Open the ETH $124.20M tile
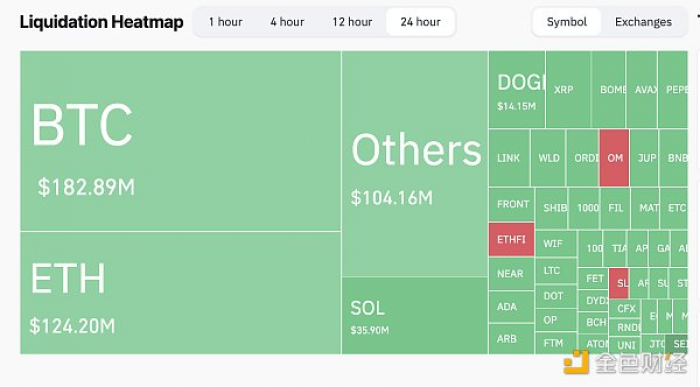 180,293
